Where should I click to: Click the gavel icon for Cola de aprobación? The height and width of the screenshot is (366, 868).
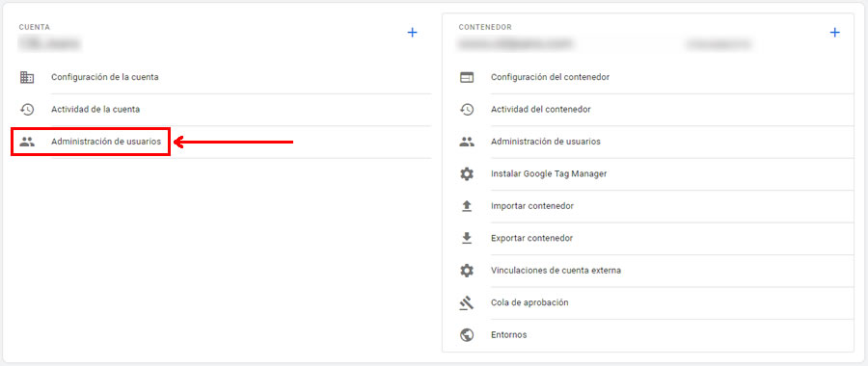(x=467, y=302)
